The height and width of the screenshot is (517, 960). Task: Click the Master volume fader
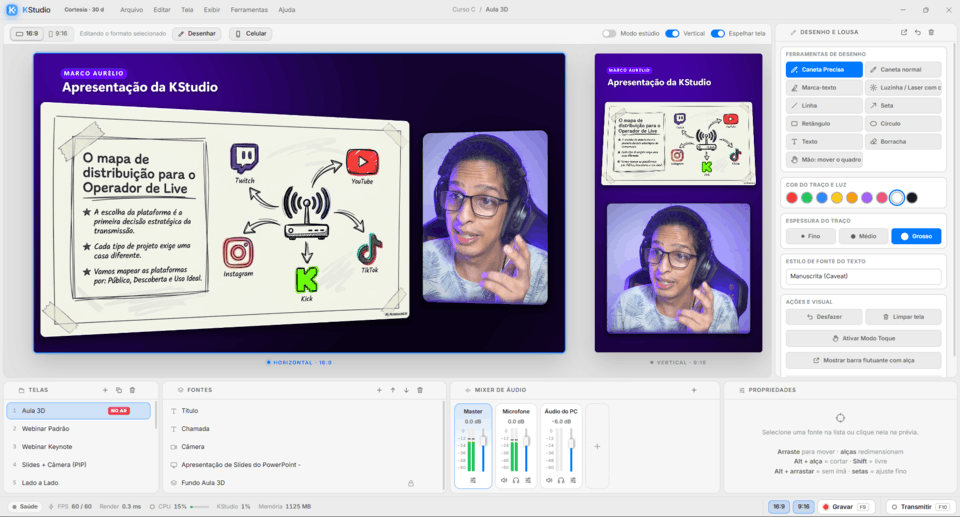click(484, 441)
